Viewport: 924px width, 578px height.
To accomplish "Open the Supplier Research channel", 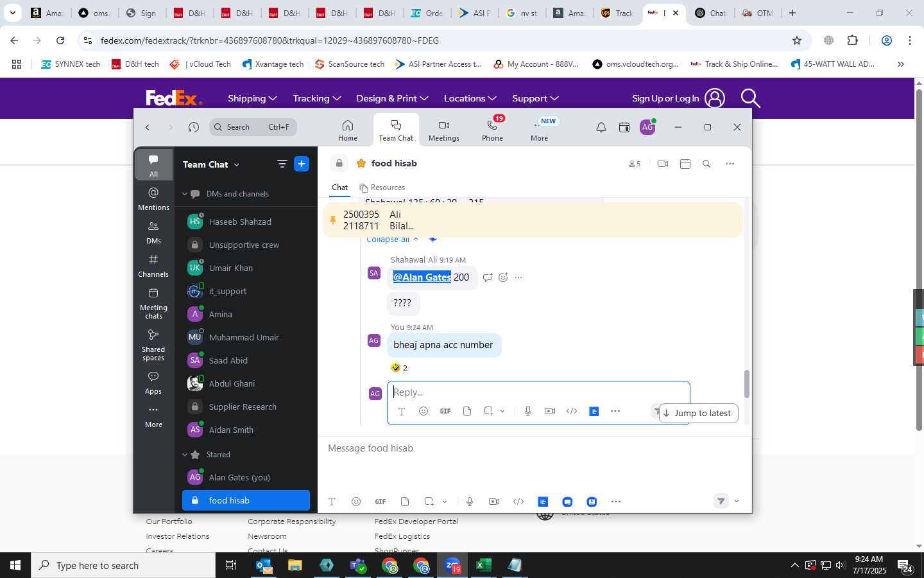I will [x=246, y=407].
